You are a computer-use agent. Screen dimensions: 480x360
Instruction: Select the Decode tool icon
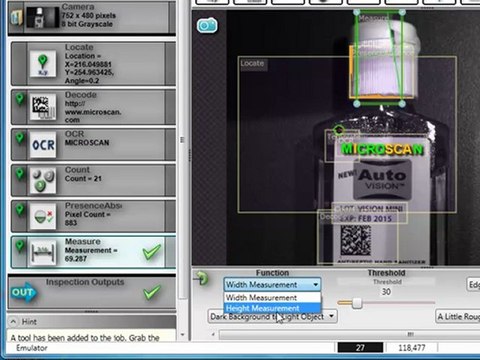click(43, 107)
